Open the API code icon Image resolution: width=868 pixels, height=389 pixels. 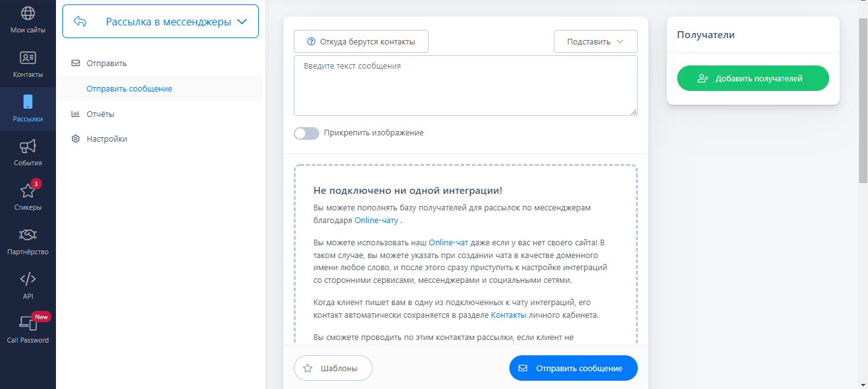(x=28, y=279)
